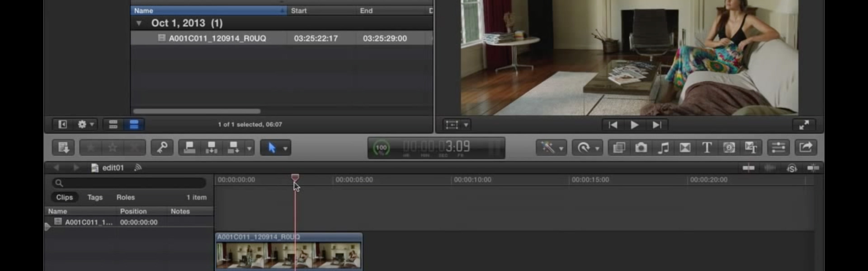Play the clip in the viewer

[635, 125]
